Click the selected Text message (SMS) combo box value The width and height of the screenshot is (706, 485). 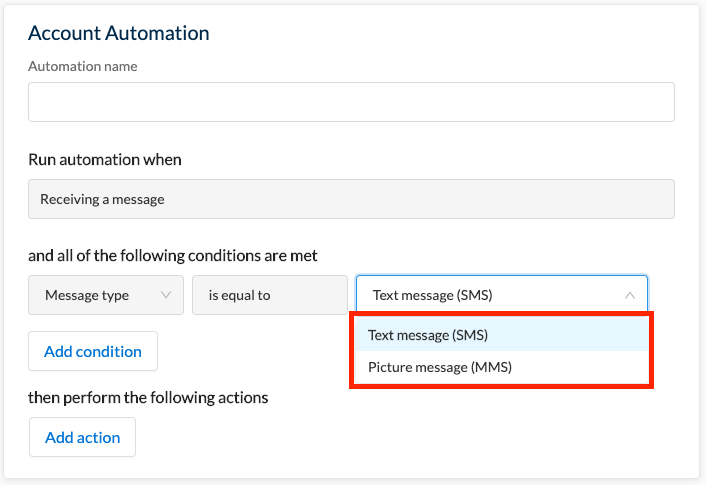pyautogui.click(x=432, y=295)
